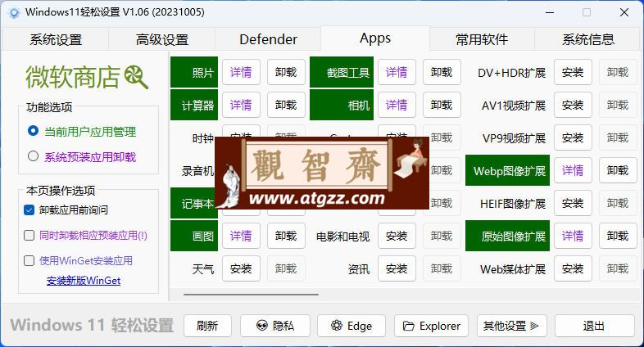This screenshot has height=347, width=644.
Task: Click the Microsoft Store magnifier icon
Action: pos(136,77)
